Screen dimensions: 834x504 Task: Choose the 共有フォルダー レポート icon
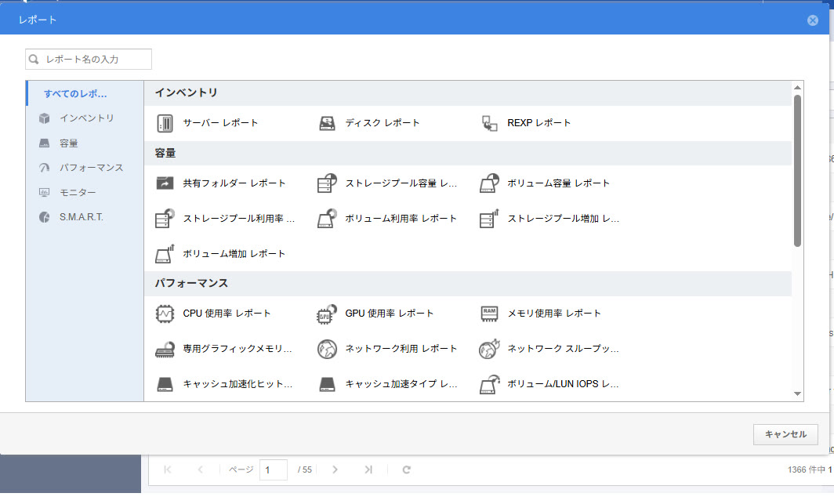coord(165,183)
